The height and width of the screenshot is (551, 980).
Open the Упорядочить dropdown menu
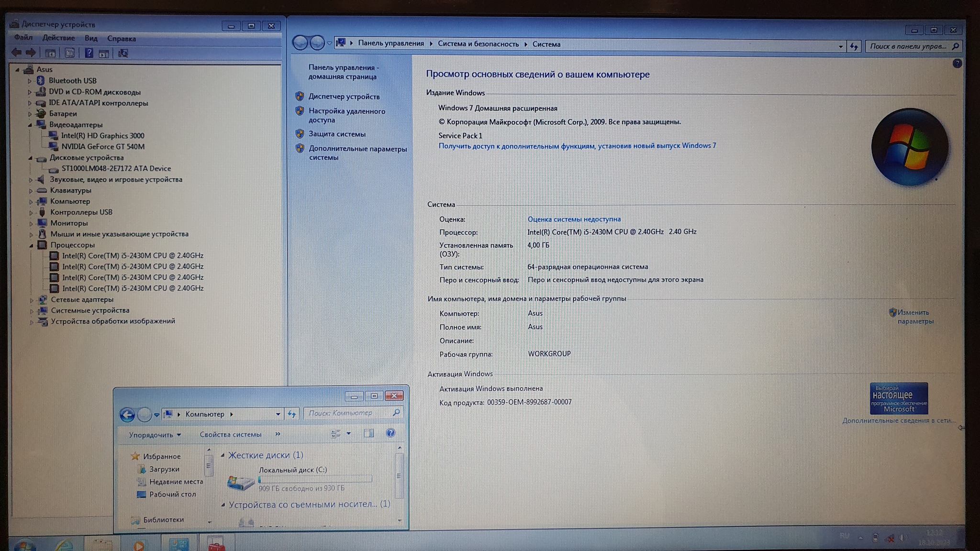coord(155,435)
